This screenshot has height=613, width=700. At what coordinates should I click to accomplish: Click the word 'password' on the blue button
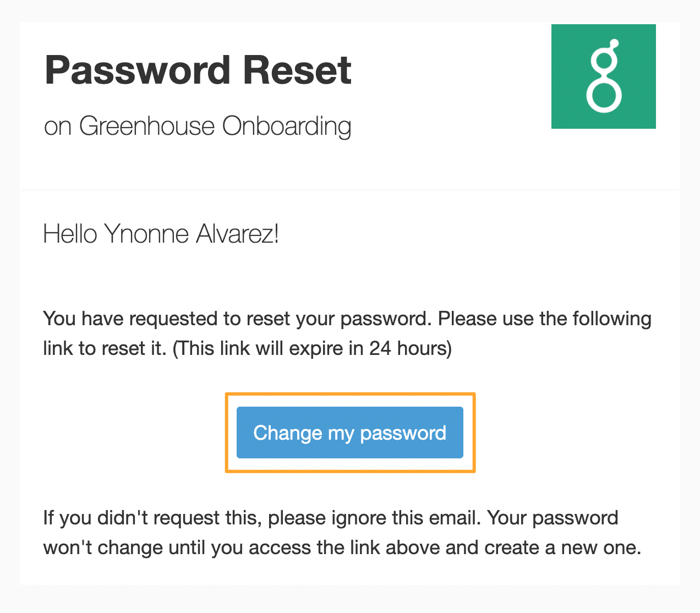click(403, 433)
